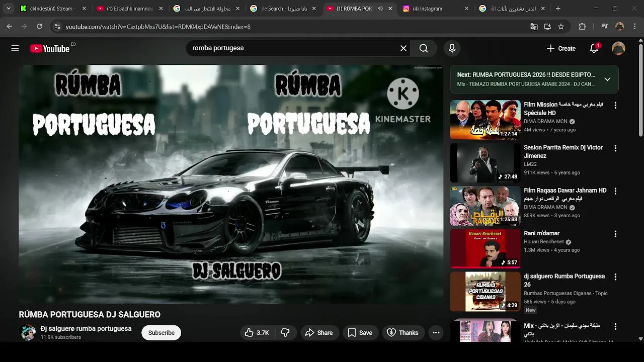
Task: Dislike the video with thumbs down
Action: [285, 332]
